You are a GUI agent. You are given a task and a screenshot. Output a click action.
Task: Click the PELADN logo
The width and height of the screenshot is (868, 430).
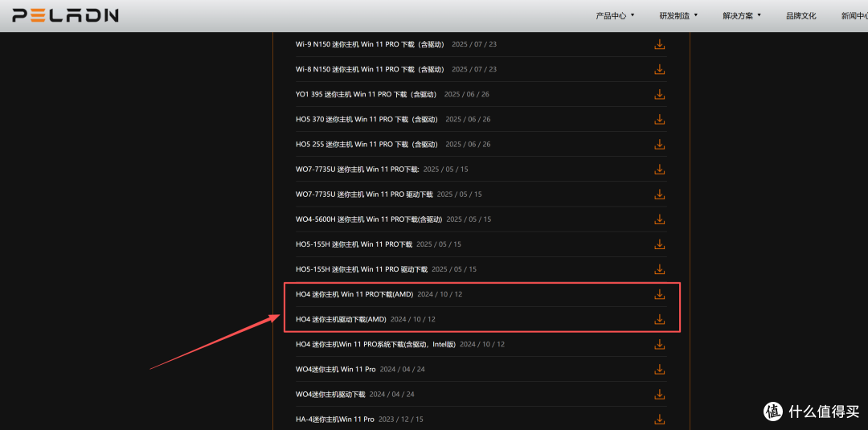[65, 15]
